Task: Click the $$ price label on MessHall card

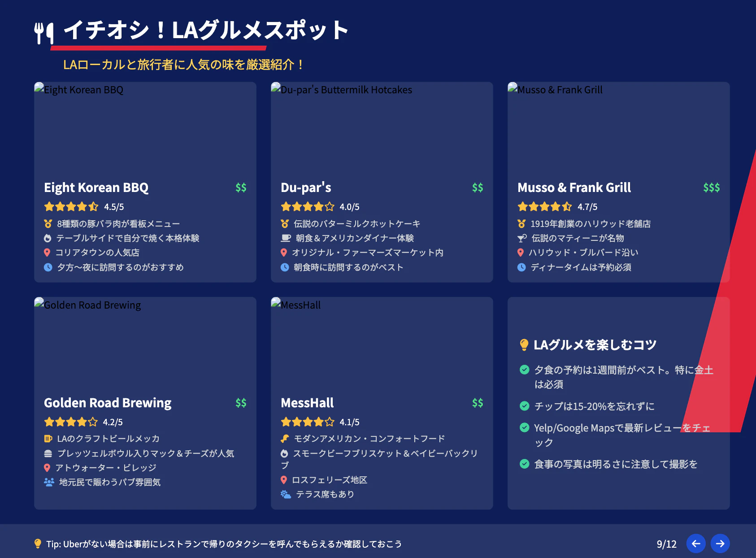Action: coord(478,403)
